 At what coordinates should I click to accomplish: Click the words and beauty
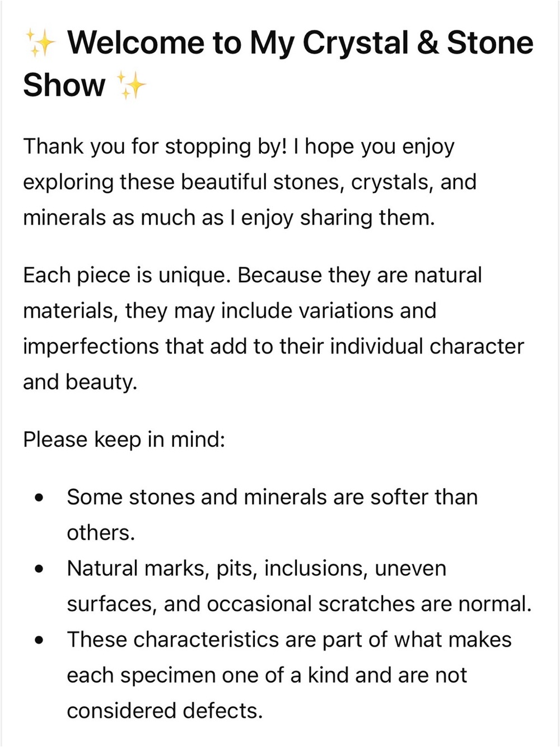(x=80, y=382)
